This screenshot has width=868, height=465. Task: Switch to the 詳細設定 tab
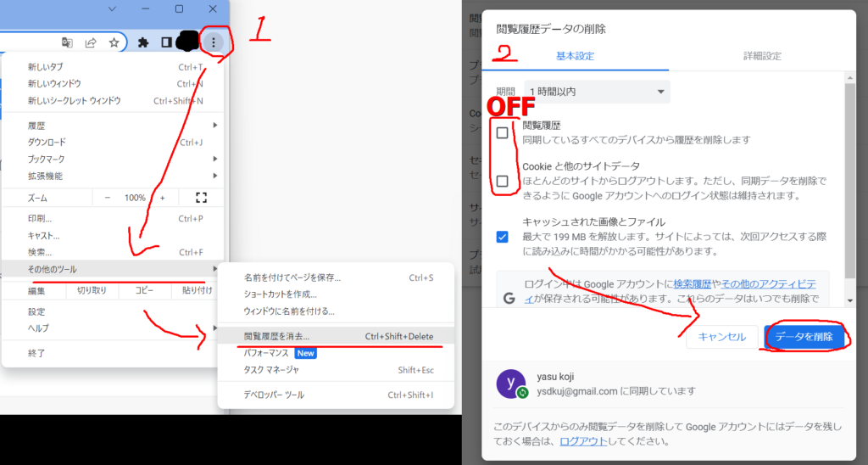[761, 56]
